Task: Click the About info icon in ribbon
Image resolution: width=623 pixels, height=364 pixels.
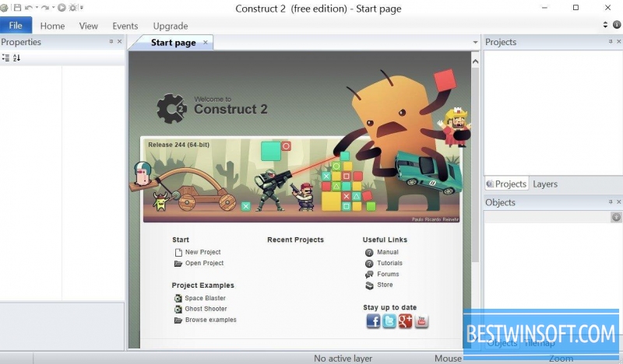Action: pyautogui.click(x=617, y=25)
